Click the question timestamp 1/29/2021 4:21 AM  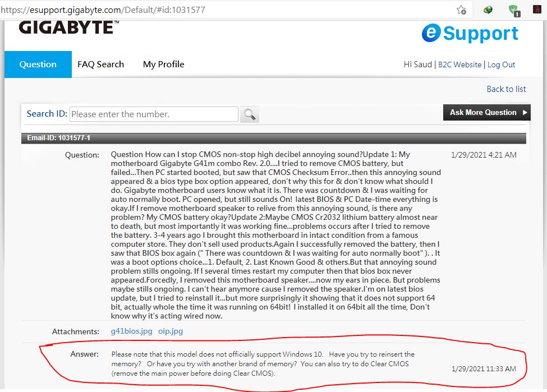484,155
